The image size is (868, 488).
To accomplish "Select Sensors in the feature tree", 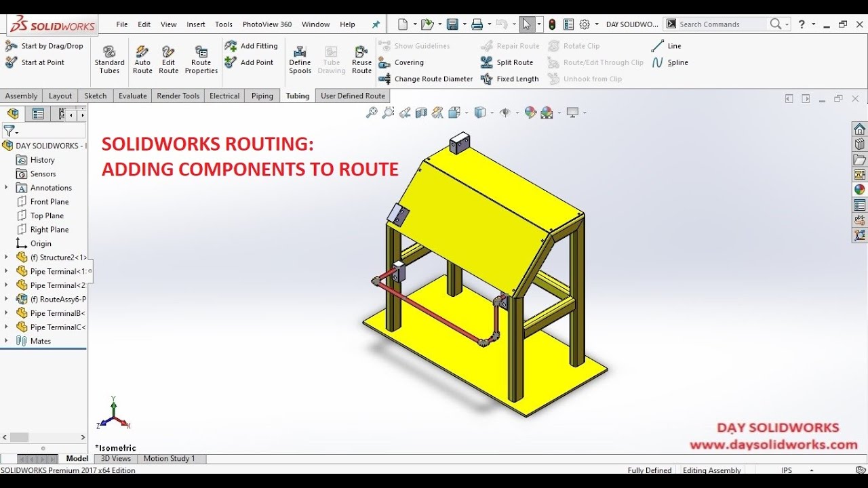I will [x=43, y=174].
